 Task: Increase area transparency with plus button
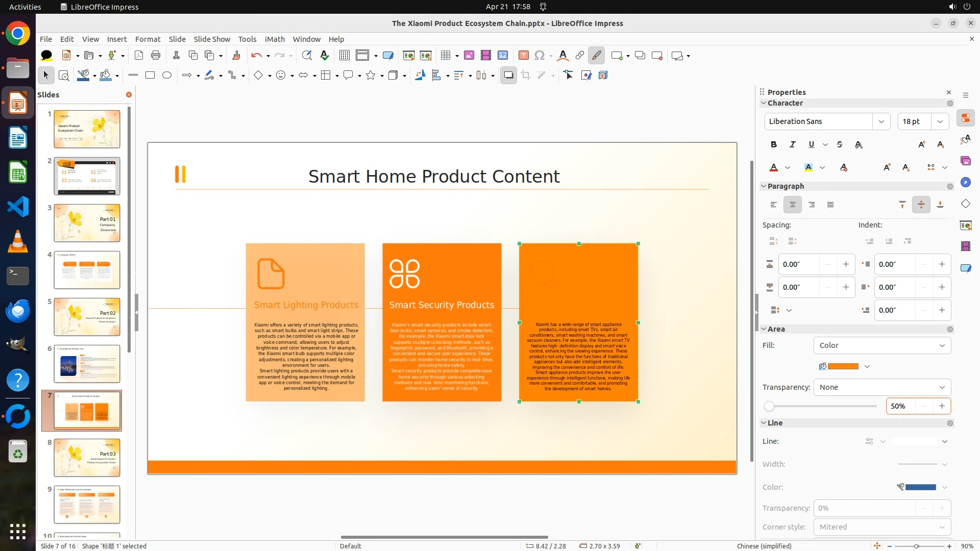[x=942, y=406]
